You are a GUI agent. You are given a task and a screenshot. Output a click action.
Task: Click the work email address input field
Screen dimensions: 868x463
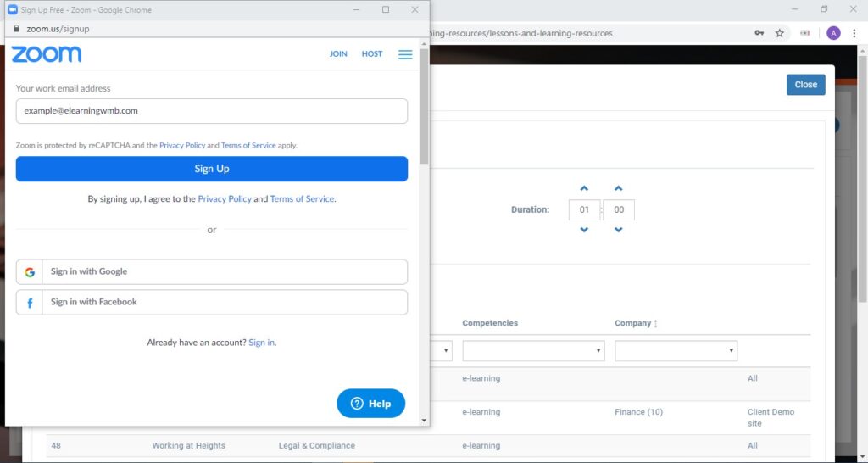click(x=211, y=111)
